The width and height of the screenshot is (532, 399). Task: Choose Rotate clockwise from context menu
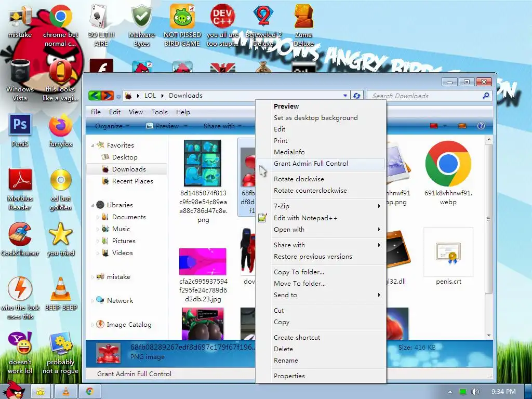pyautogui.click(x=321, y=179)
